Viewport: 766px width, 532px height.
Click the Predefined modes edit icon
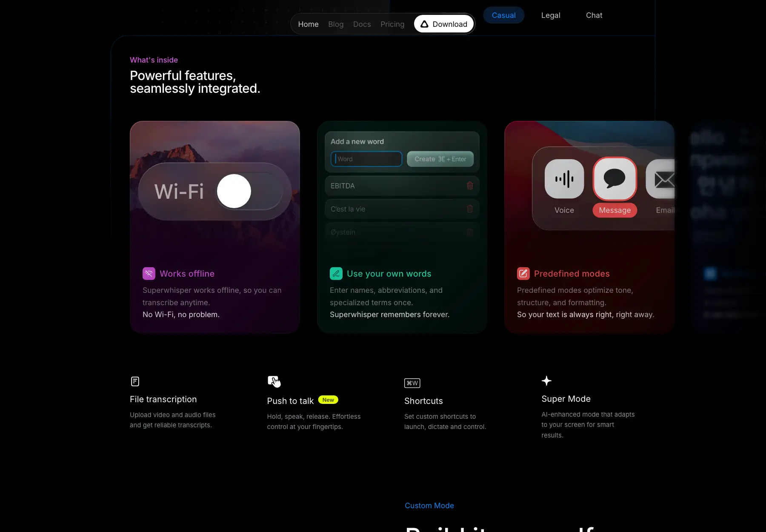click(523, 274)
